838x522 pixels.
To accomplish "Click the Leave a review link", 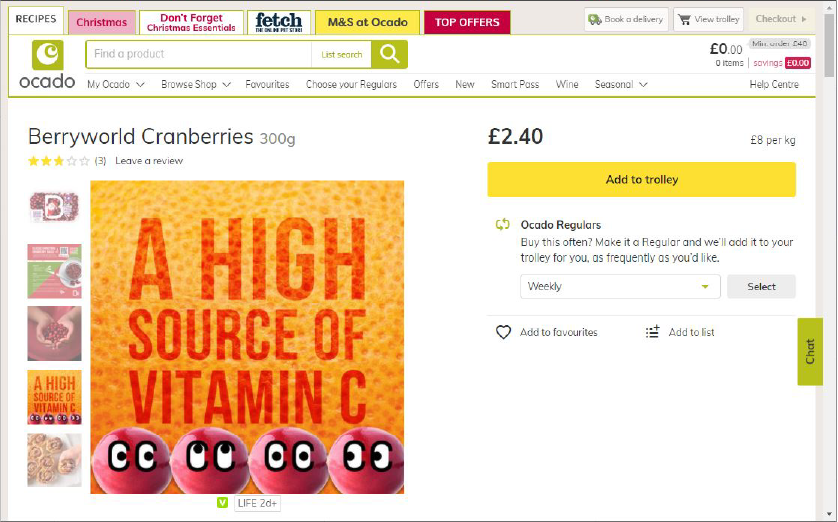I will [x=149, y=161].
